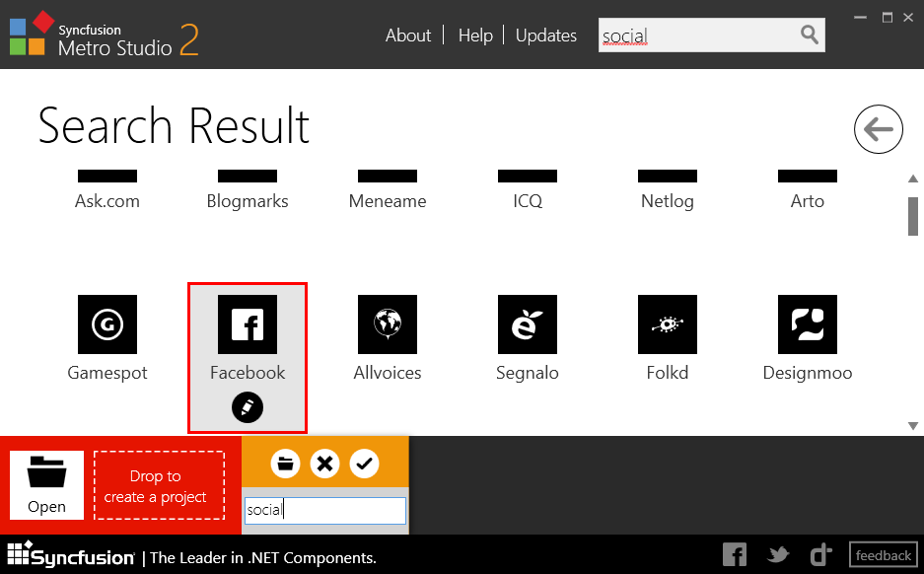This screenshot has height=574, width=924.
Task: Maximize the Metro Studio window
Action: coord(887,18)
